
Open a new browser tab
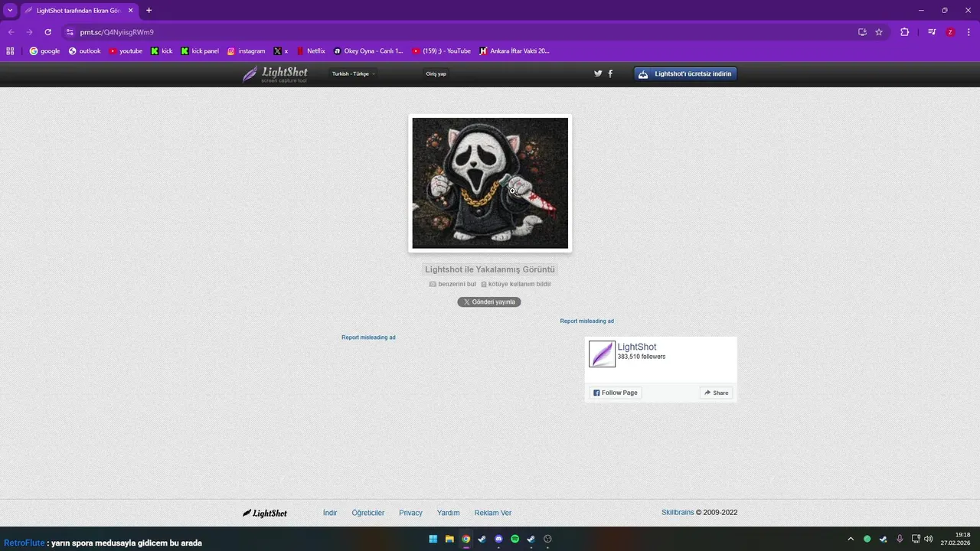[149, 10]
